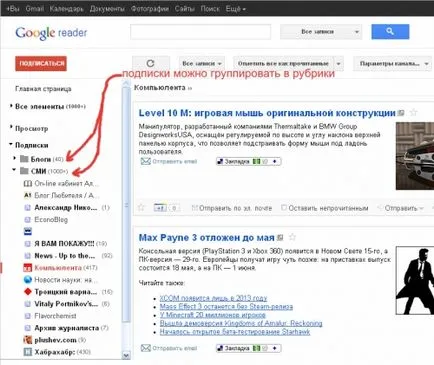Click the Блог Любителя feed A1 icon
The height and width of the screenshot is (365, 434).
[28, 195]
